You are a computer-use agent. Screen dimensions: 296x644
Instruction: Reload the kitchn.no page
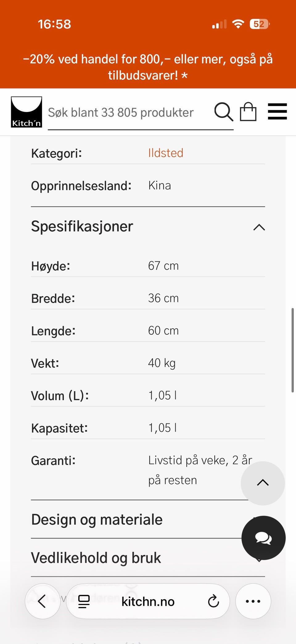point(213,601)
